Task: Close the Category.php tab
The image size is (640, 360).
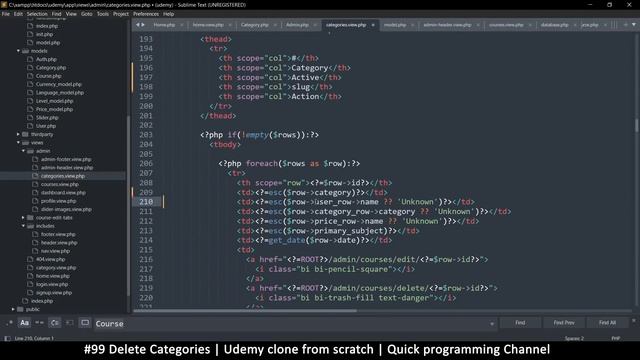Action: point(275,25)
